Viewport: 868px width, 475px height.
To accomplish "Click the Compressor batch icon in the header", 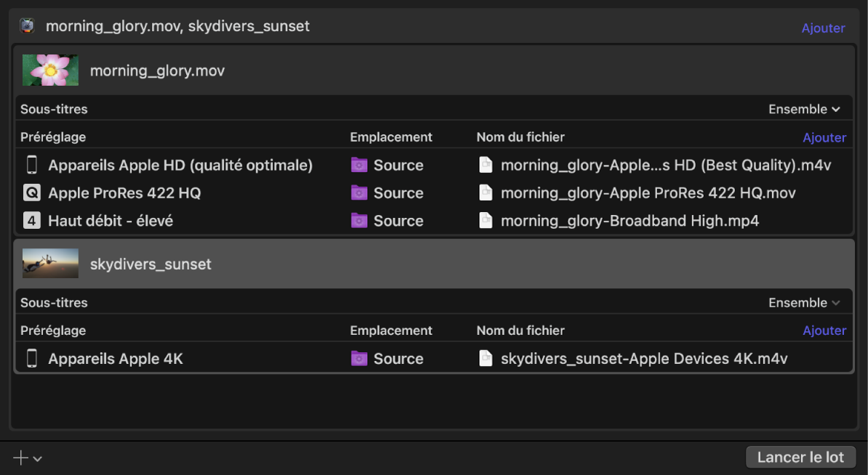I will coord(27,26).
